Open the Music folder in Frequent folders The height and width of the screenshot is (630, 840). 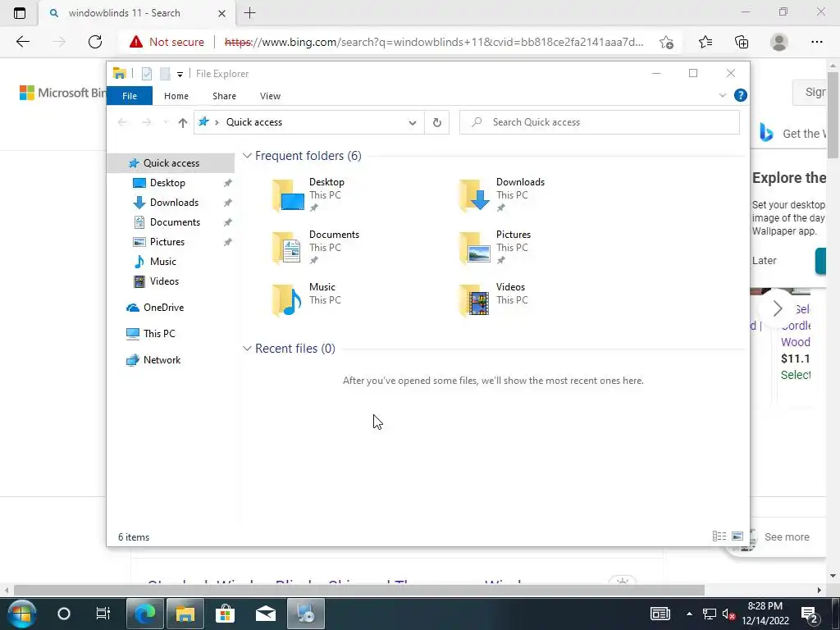click(307, 300)
